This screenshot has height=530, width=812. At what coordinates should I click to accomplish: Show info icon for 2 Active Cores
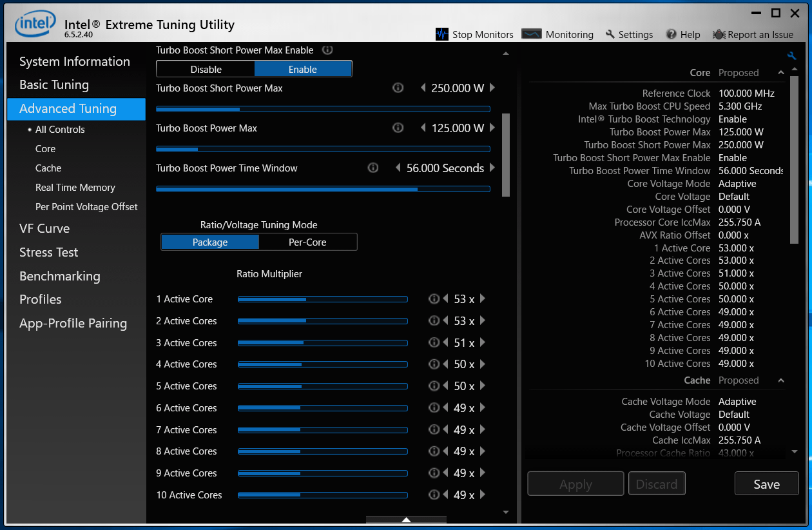point(434,320)
